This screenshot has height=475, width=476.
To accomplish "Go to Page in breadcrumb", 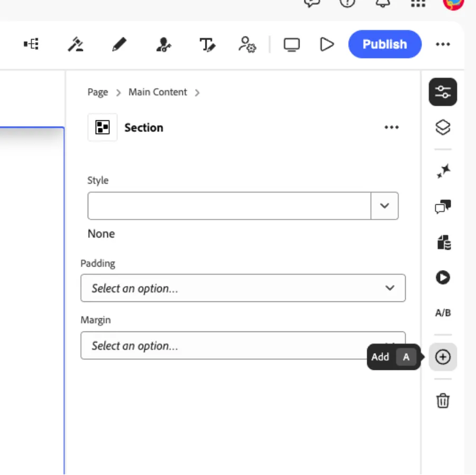I will pyautogui.click(x=98, y=92).
